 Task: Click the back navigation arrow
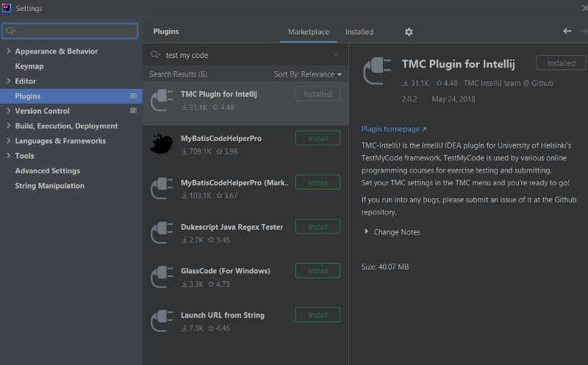pos(567,32)
